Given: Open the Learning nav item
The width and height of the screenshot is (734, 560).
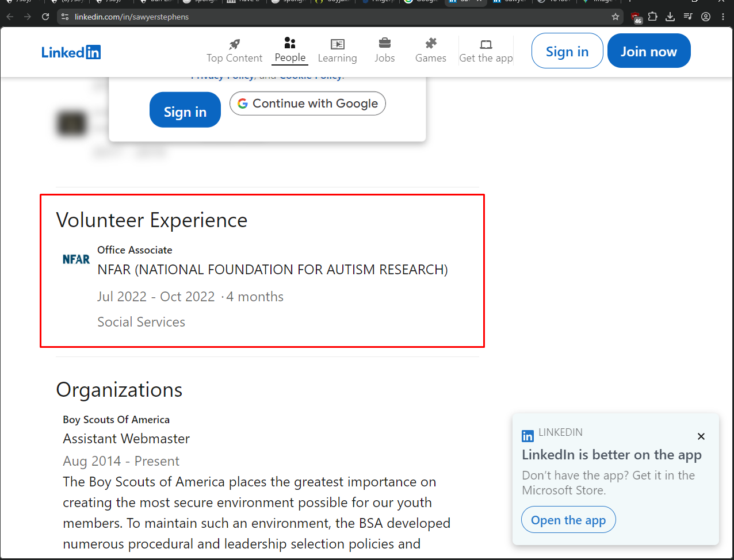Looking at the screenshot, I should pos(337,51).
